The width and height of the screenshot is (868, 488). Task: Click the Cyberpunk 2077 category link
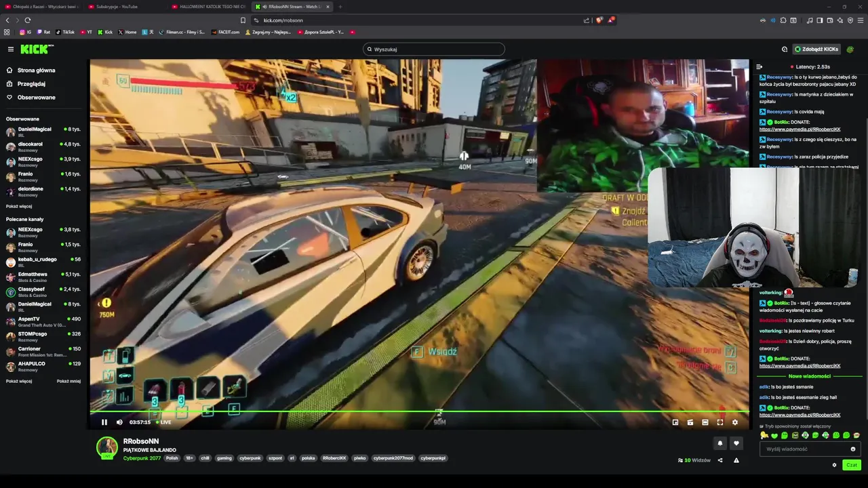click(x=142, y=458)
